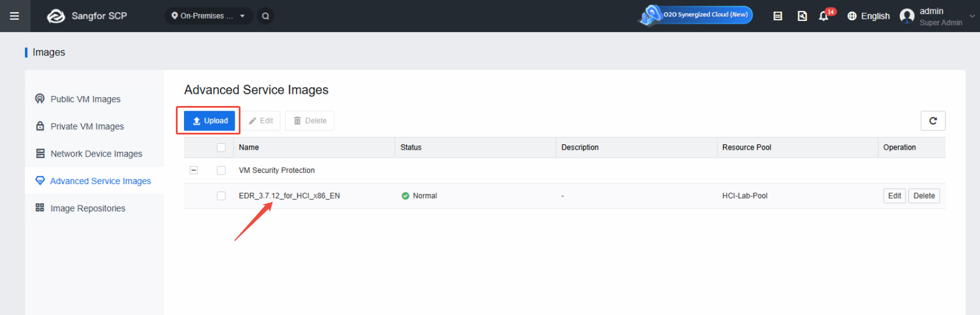
Task: Click the Delete toolbar button
Action: click(x=310, y=121)
